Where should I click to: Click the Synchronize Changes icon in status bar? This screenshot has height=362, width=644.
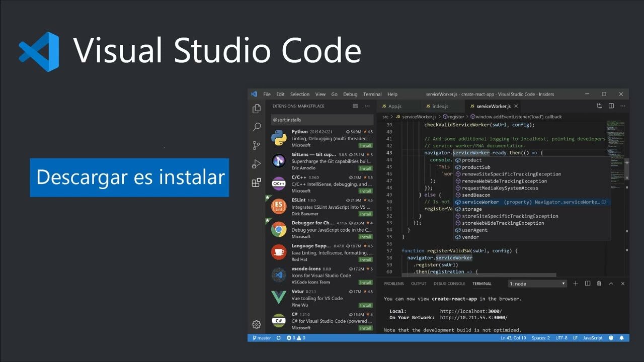pyautogui.click(x=278, y=338)
